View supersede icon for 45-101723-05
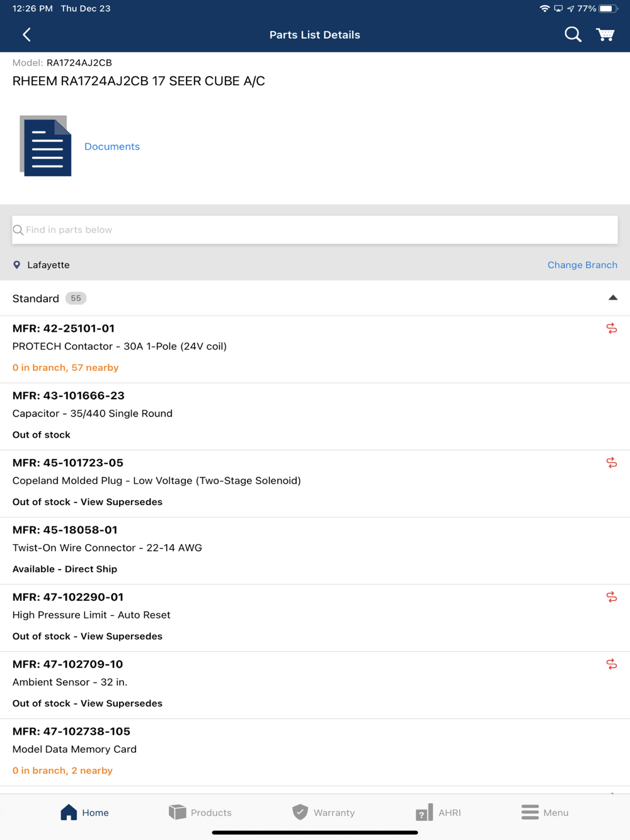 point(611,463)
